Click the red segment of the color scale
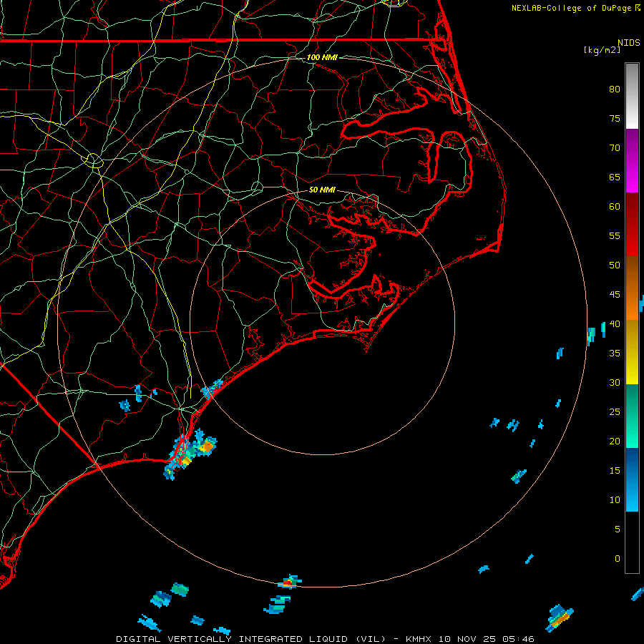This screenshot has width=644, height=644. click(632, 225)
